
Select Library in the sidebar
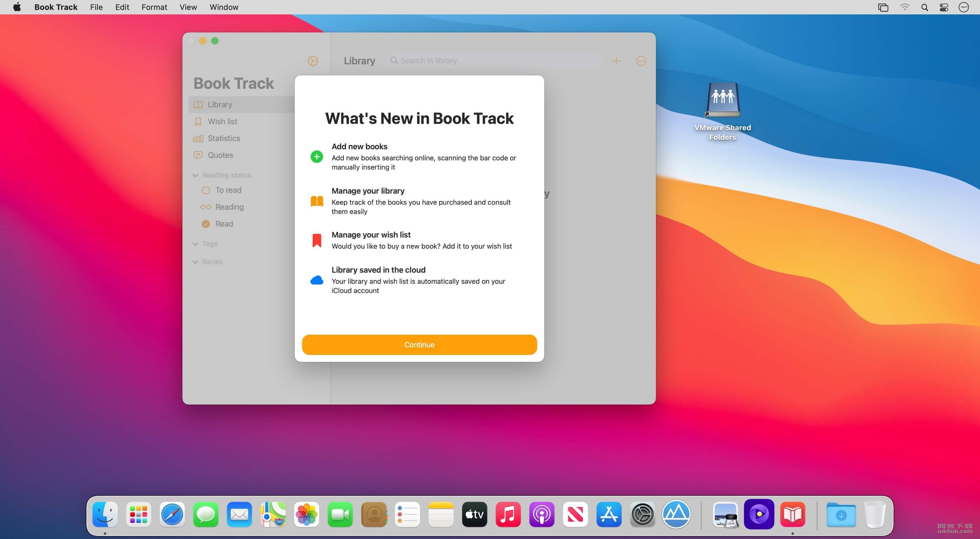tap(241, 105)
